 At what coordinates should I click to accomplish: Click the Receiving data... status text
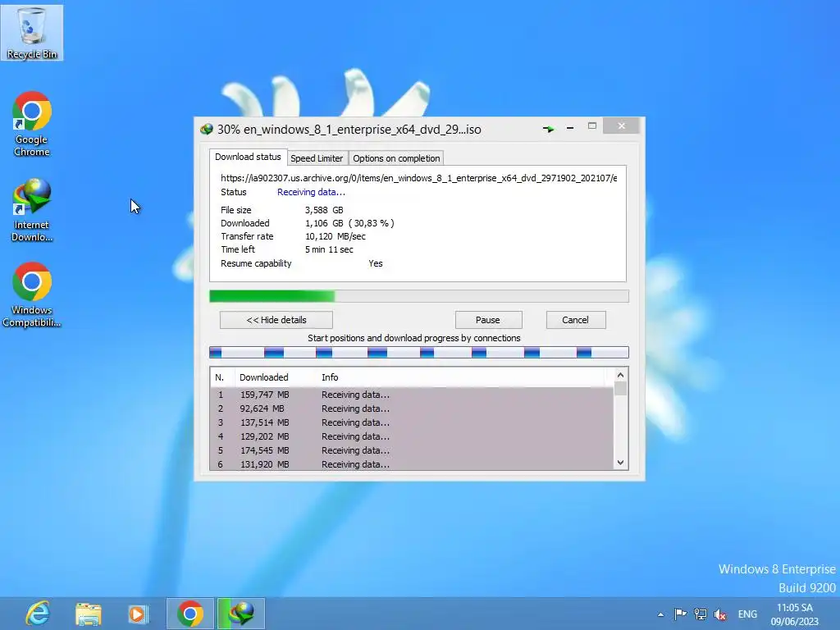[311, 192]
